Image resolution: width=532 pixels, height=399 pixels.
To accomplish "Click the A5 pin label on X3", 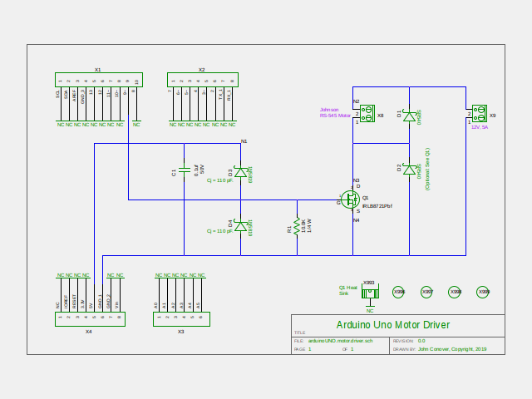I will pyautogui.click(x=198, y=306).
